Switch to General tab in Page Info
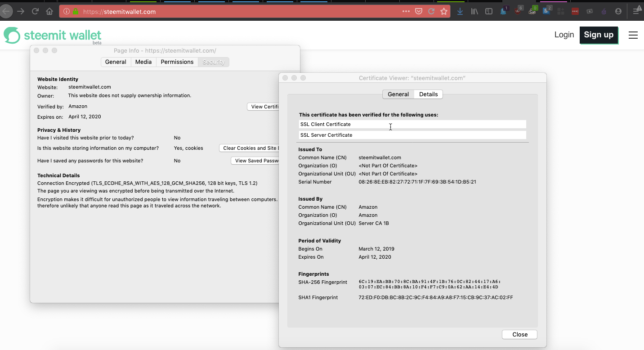 coord(116,62)
